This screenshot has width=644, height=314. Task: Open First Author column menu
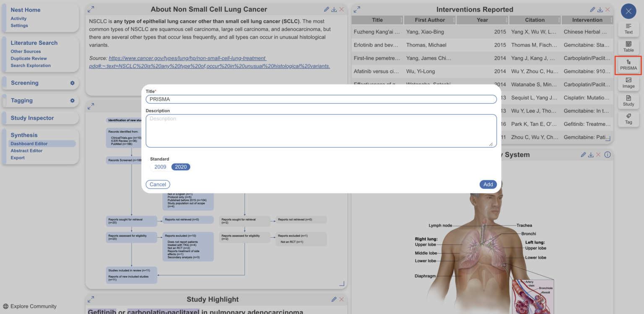click(454, 20)
